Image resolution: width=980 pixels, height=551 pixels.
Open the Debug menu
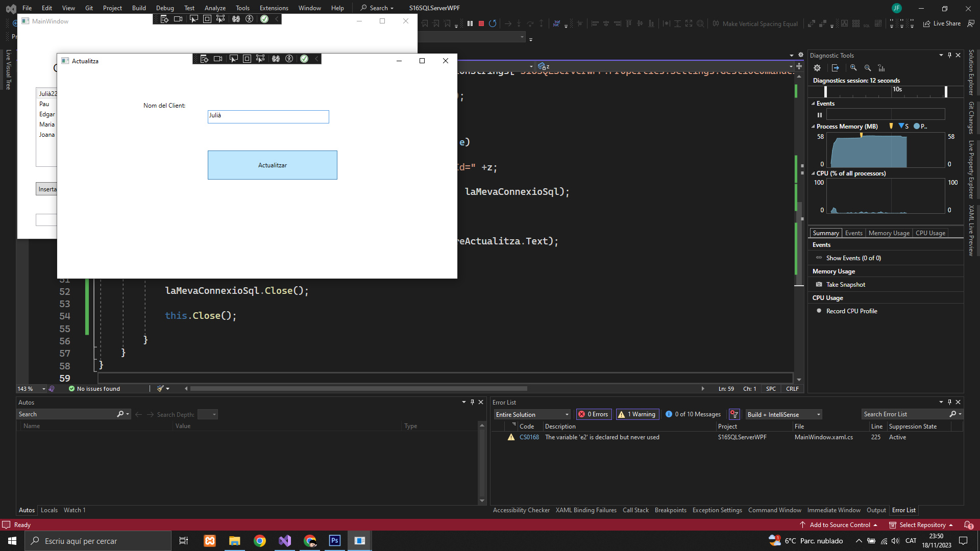(x=164, y=8)
